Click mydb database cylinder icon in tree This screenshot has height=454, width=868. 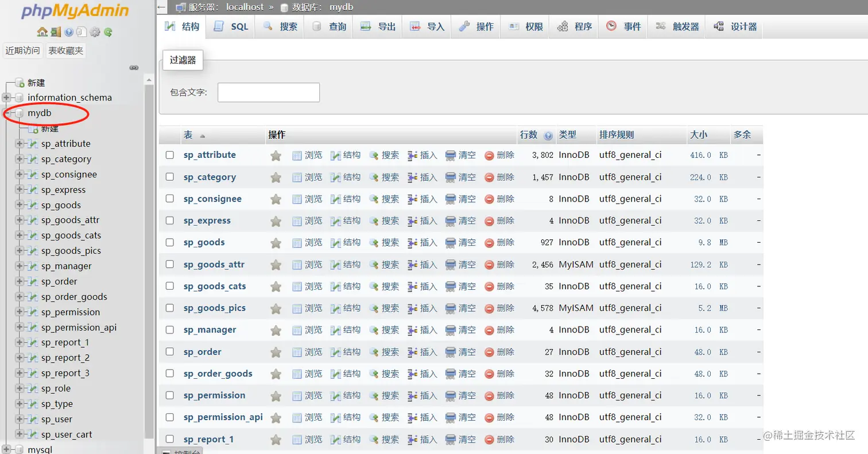[x=20, y=113]
